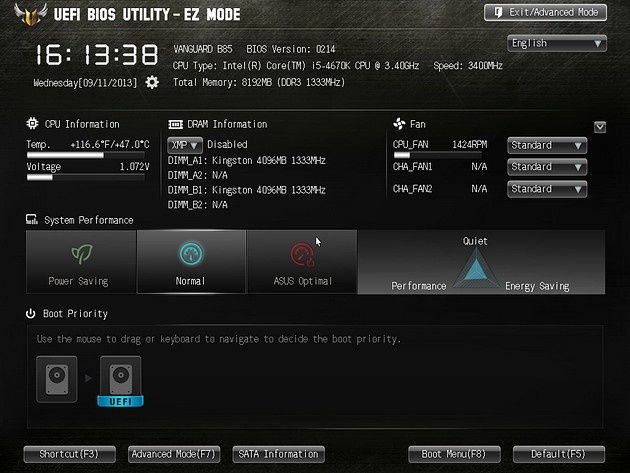Image resolution: width=630 pixels, height=473 pixels.
Task: Pick the ASUS Optimal speedometer icon
Action: (x=302, y=254)
